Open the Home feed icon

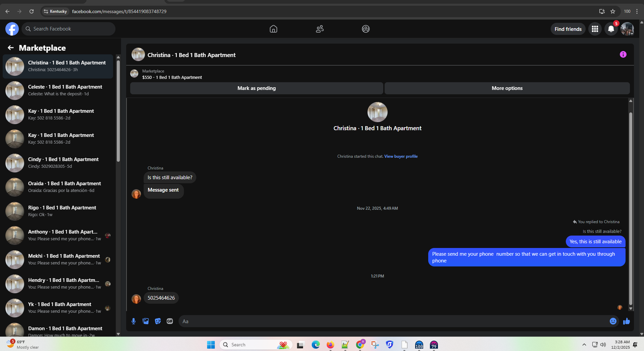(274, 29)
